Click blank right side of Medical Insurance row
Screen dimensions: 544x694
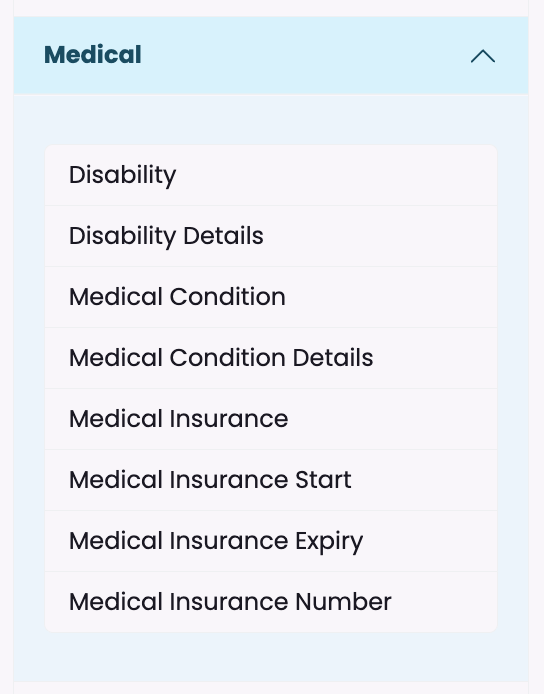(392, 419)
